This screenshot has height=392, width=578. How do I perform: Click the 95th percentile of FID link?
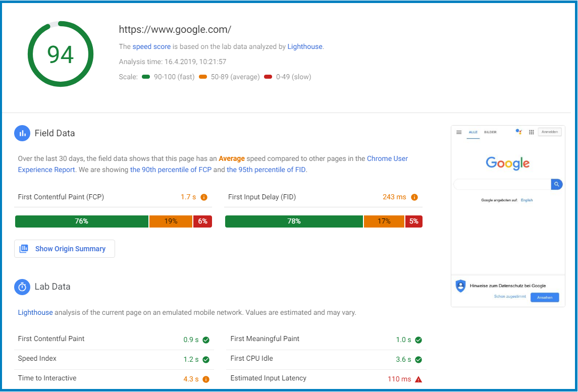pos(266,170)
